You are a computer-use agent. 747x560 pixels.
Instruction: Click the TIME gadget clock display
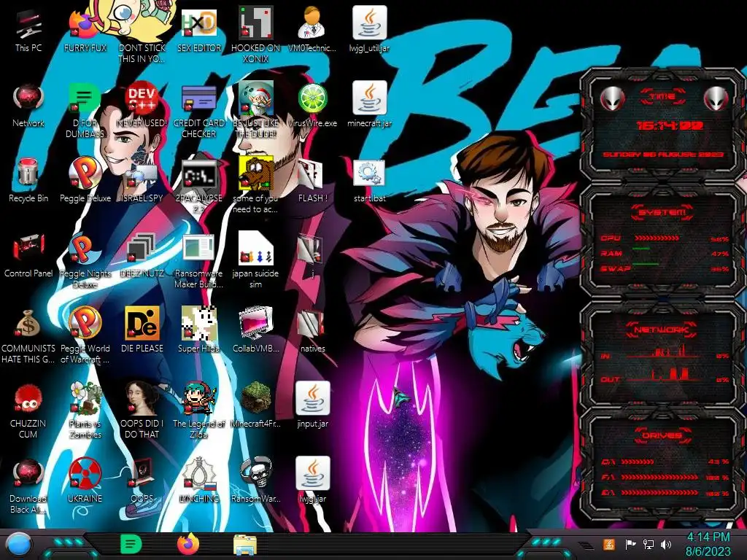(670, 125)
